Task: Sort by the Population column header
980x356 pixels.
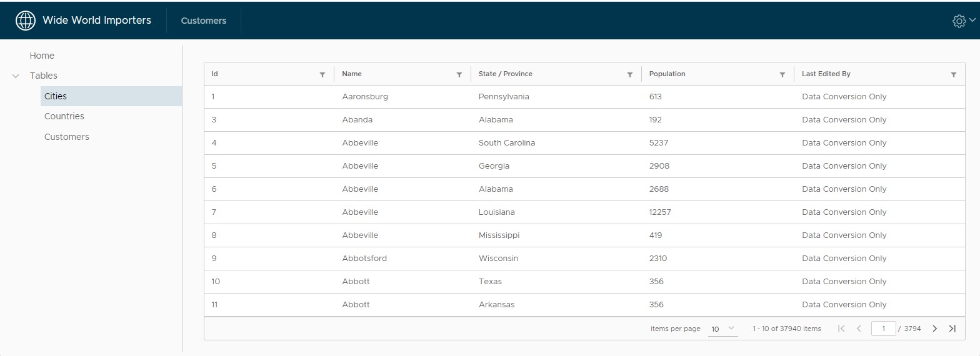Action: pyautogui.click(x=667, y=74)
